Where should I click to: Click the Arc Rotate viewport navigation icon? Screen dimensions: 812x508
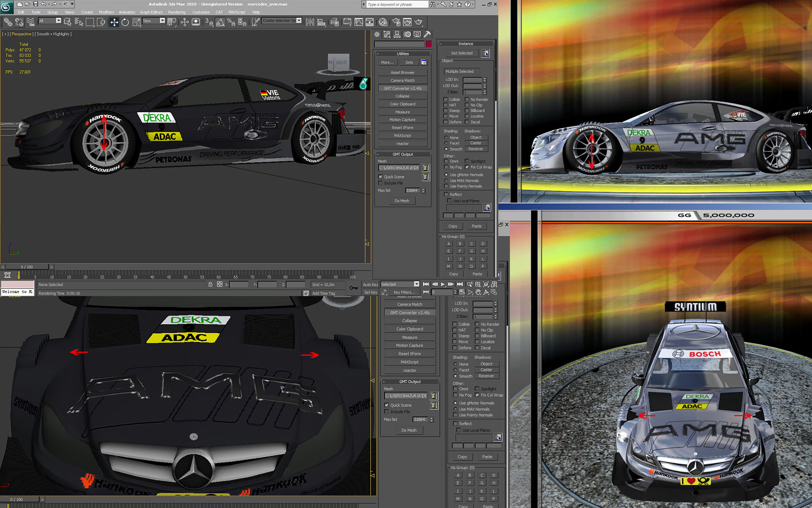(485, 292)
